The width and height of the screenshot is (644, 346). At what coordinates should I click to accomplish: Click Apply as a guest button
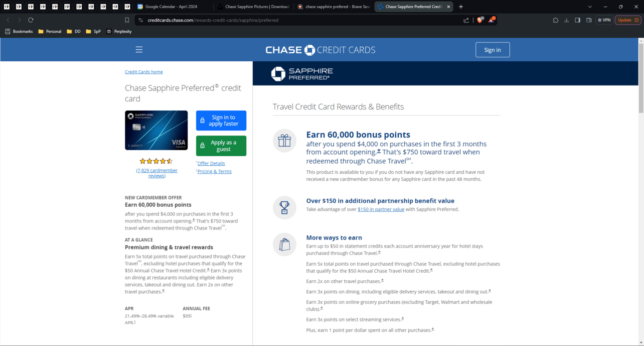tap(221, 146)
